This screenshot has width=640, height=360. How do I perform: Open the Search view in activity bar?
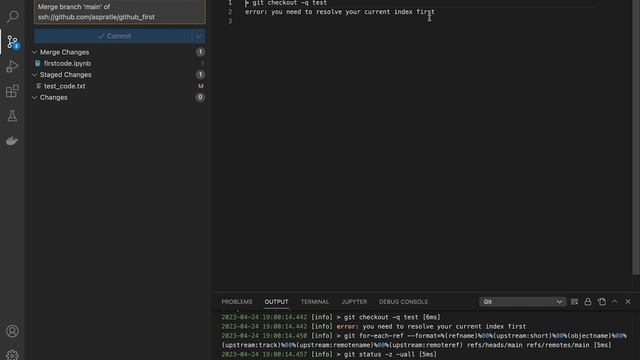click(12, 17)
